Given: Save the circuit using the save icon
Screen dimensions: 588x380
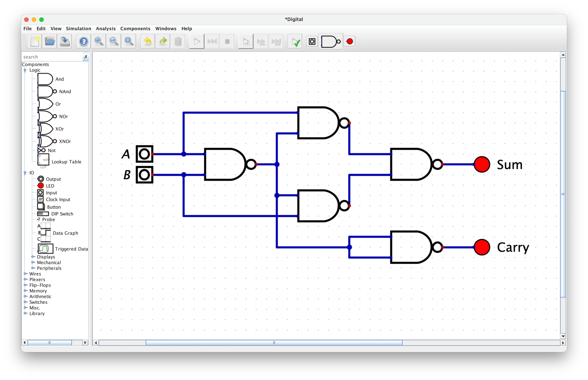Looking at the screenshot, I should click(65, 42).
